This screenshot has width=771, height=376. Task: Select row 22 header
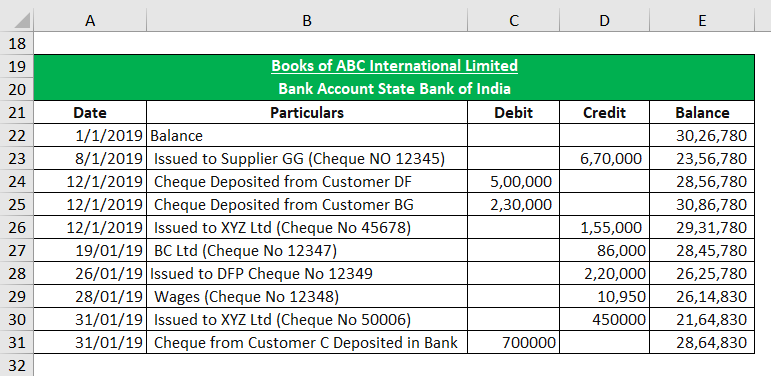click(x=17, y=136)
